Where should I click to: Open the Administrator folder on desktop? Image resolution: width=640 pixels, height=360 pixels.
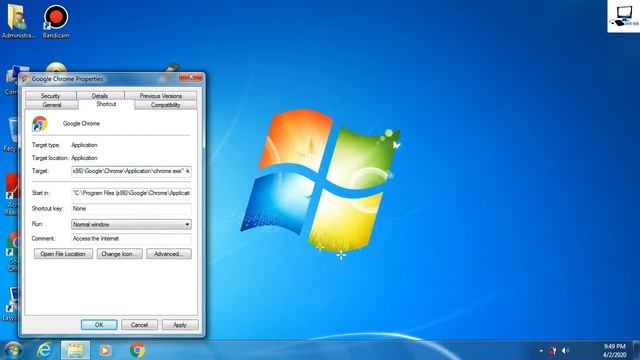17,20
